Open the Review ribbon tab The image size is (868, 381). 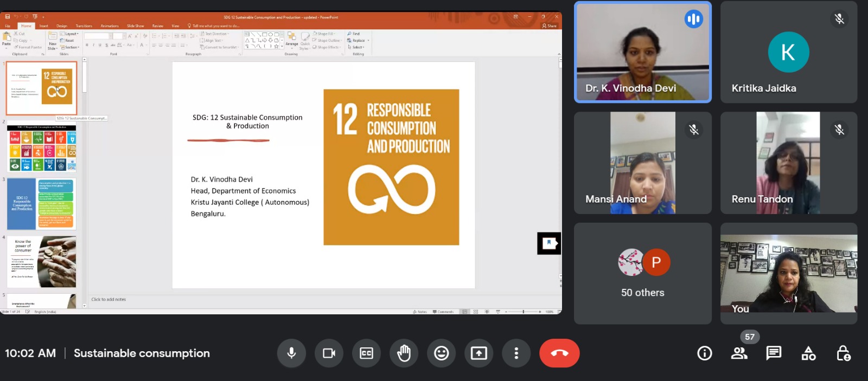click(158, 26)
